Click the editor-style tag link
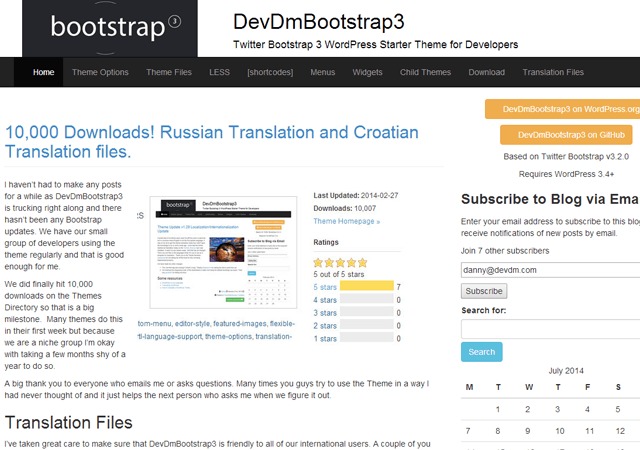Image resolution: width=640 pixels, height=450 pixels. click(x=192, y=323)
